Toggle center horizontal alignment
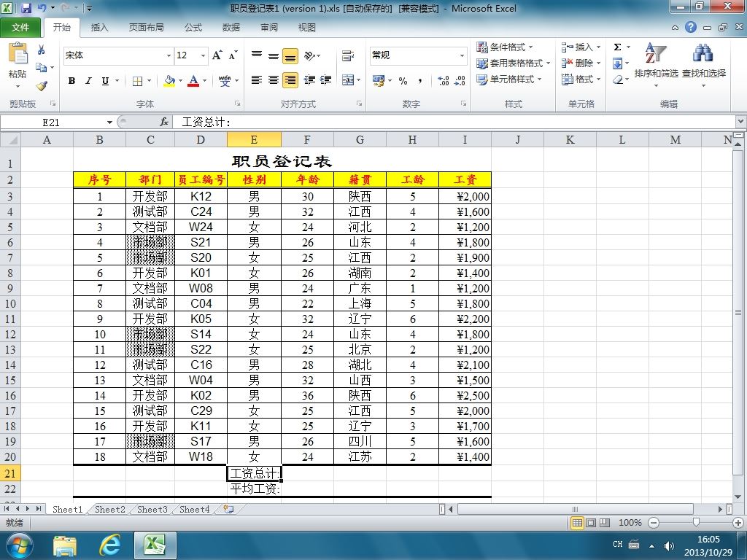 click(x=274, y=80)
